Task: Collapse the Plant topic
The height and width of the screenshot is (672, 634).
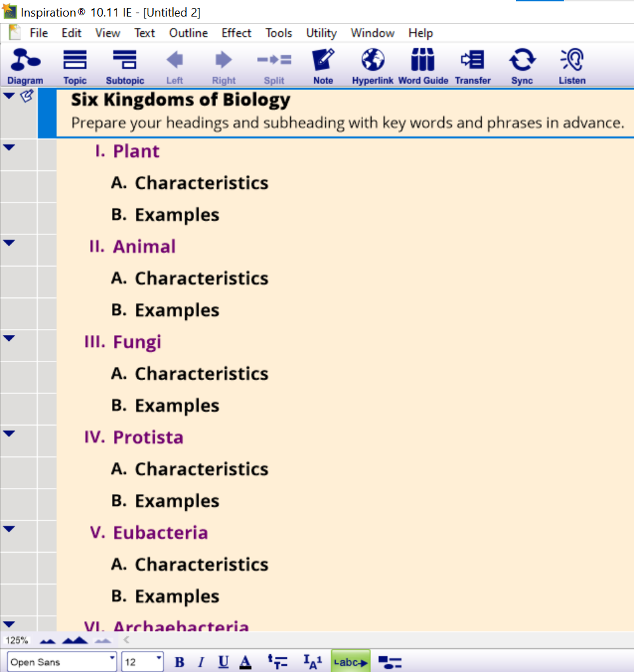Action: point(9,148)
